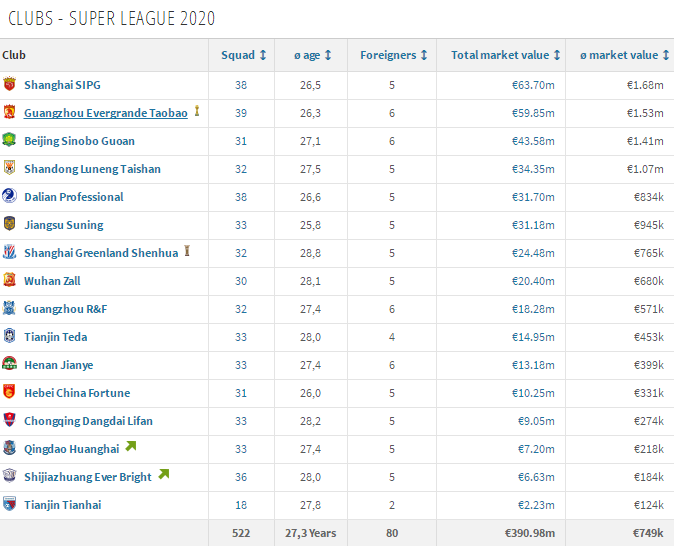Sort table by average age column
674x546 pixels.
(x=312, y=55)
